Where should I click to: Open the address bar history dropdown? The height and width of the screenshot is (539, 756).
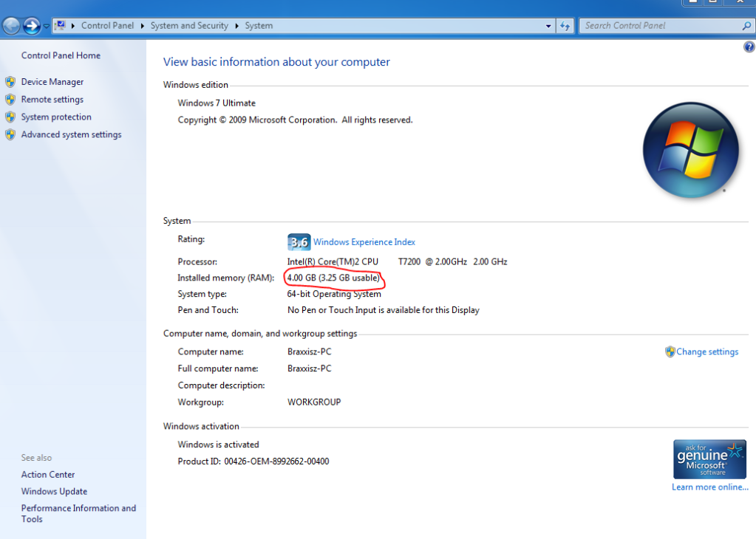point(548,26)
